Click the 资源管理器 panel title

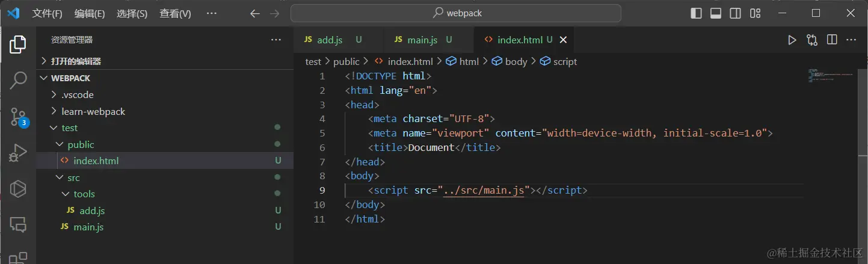point(72,40)
